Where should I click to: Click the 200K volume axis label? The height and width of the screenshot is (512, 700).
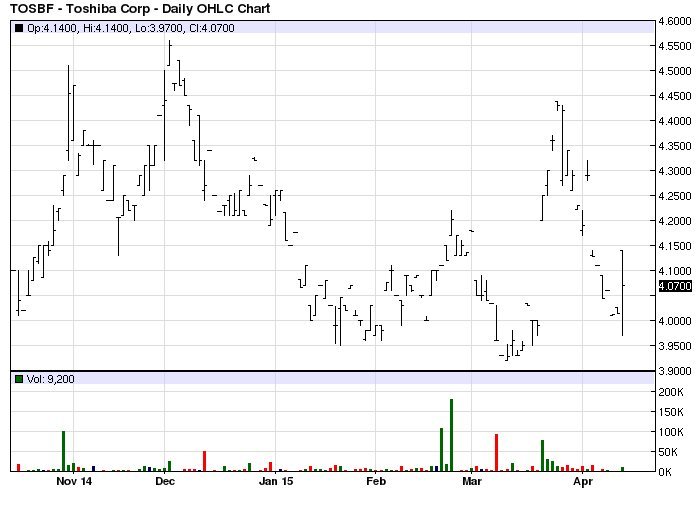(x=671, y=392)
